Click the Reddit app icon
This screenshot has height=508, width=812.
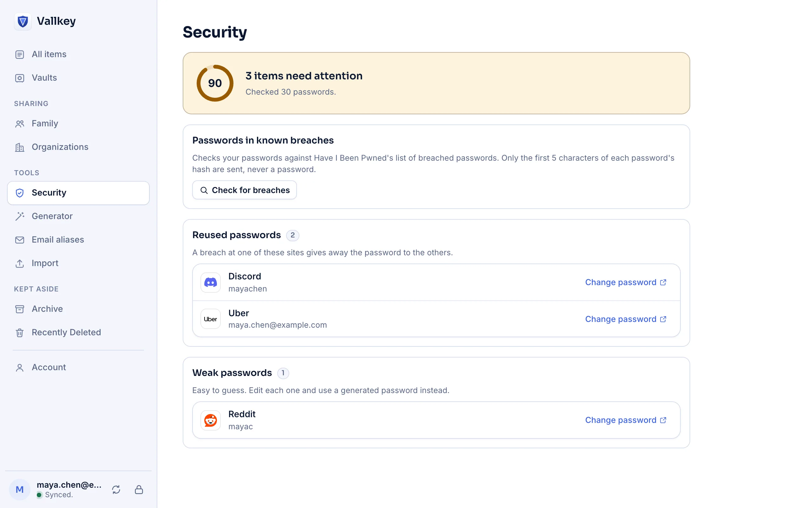210,420
